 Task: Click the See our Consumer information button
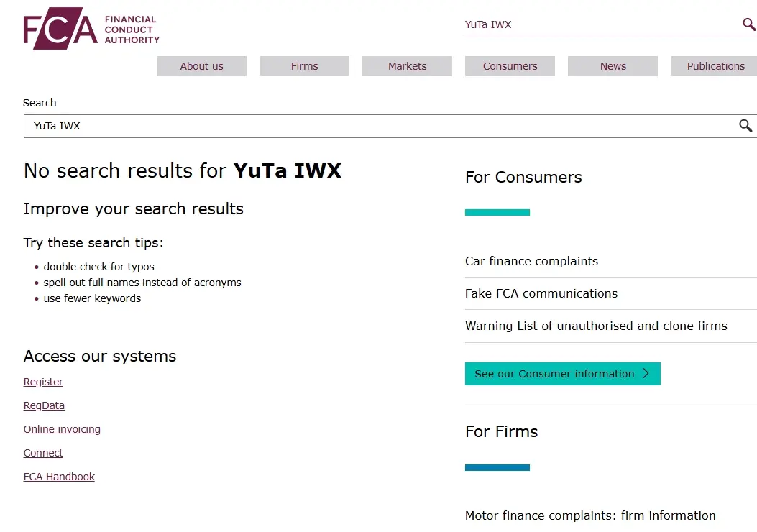click(x=562, y=374)
